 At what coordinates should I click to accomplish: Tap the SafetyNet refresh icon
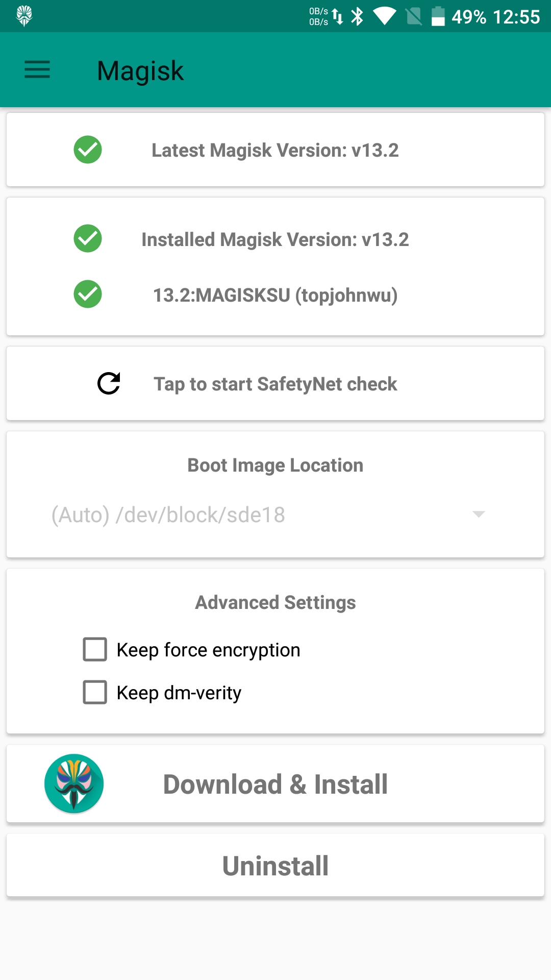pyautogui.click(x=109, y=384)
